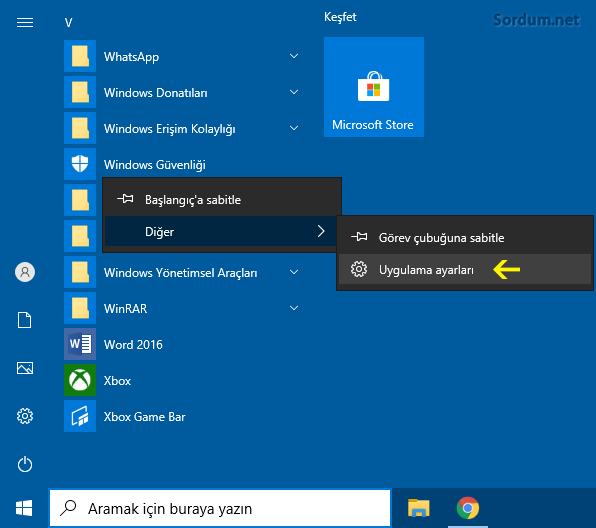Expand the Windows Yönetimsel Araçları chevron
Viewport: 596px width, 528px height.
(294, 272)
